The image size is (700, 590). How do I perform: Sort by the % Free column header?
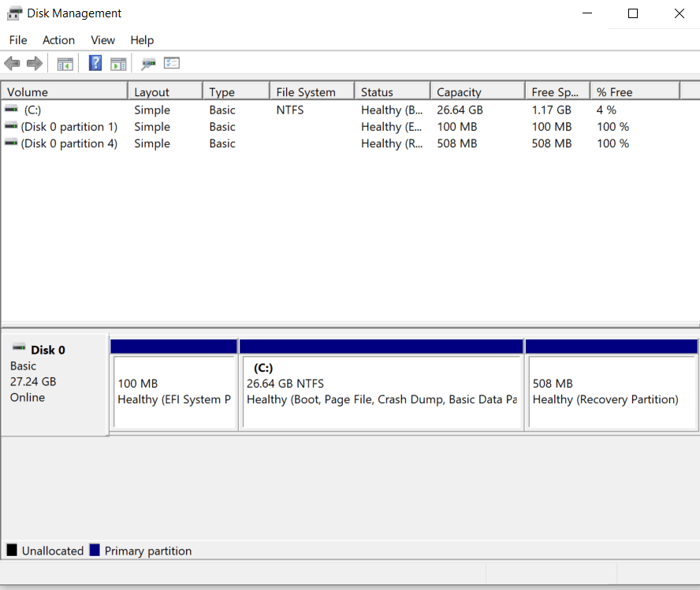coord(635,92)
